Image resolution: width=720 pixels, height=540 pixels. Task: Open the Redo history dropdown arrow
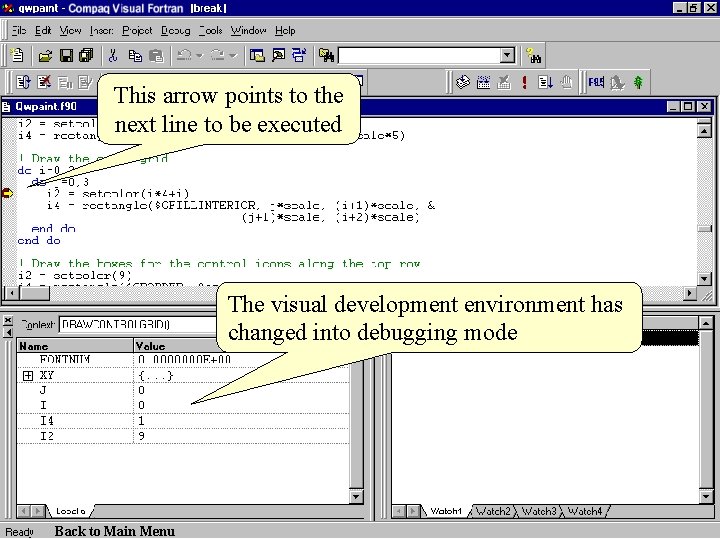tap(233, 56)
